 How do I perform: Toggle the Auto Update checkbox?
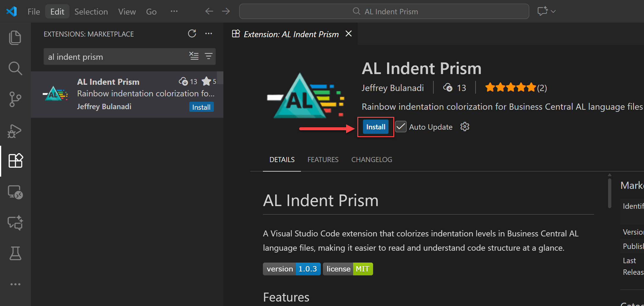point(401,127)
